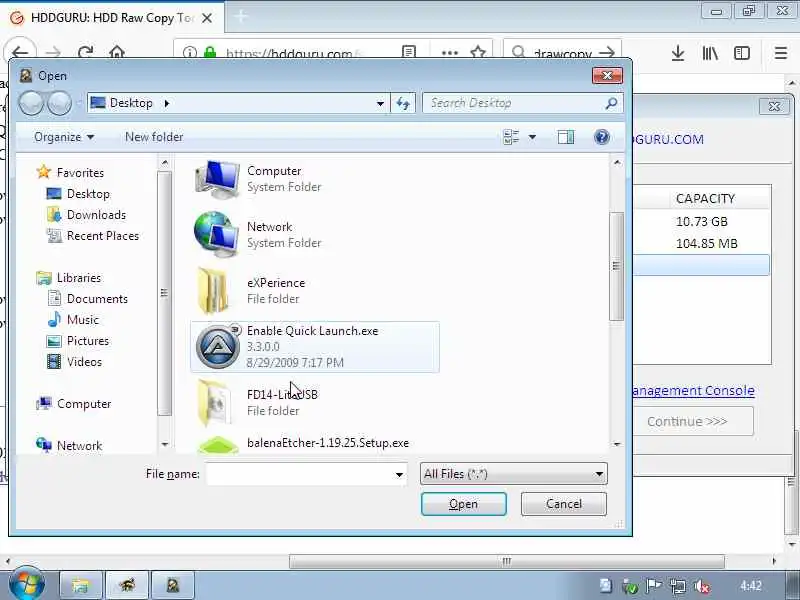The image size is (800, 600).
Task: Click the dialog Forward navigation button
Action: coord(59,103)
